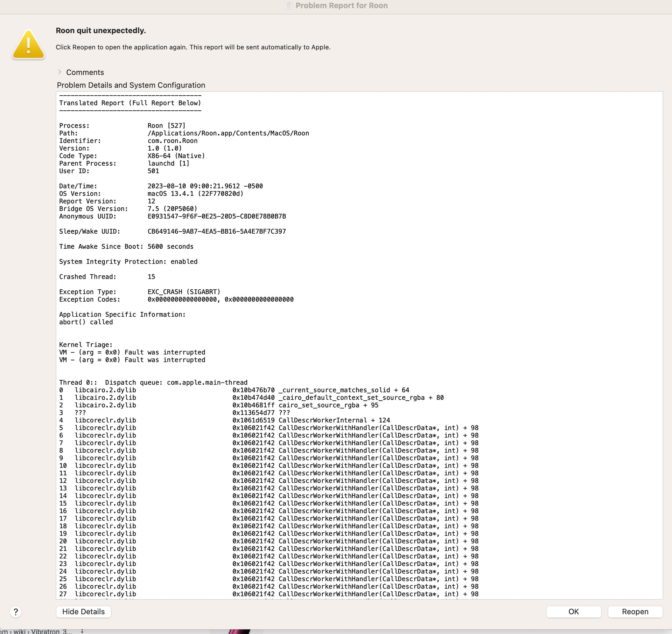Click the OK button
Viewport: 672px width, 634px height.
click(573, 612)
